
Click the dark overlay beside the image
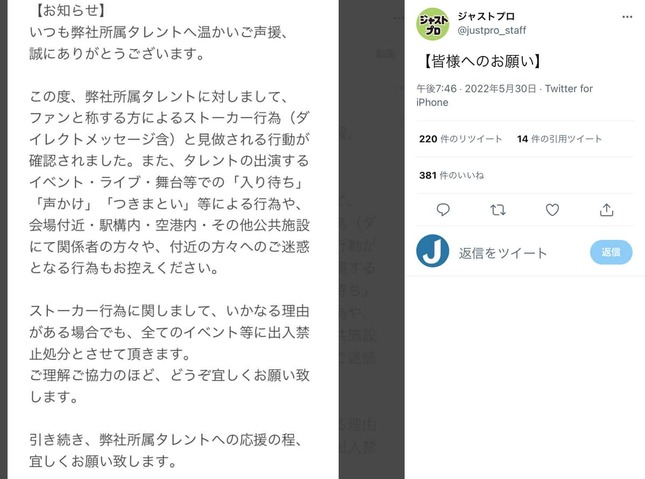pos(371,240)
